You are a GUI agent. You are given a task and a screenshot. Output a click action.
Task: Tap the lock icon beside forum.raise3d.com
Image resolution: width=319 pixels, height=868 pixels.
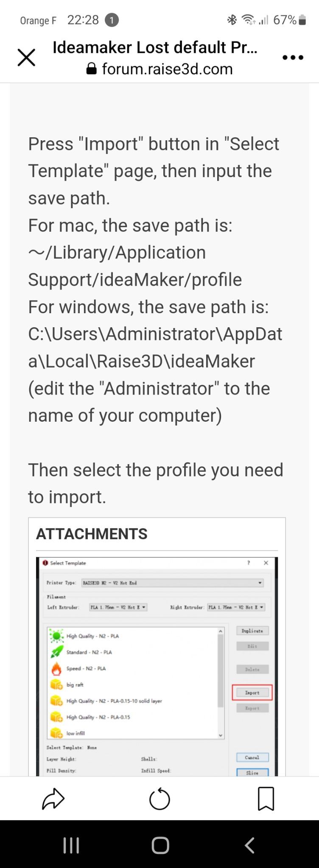coord(91,69)
